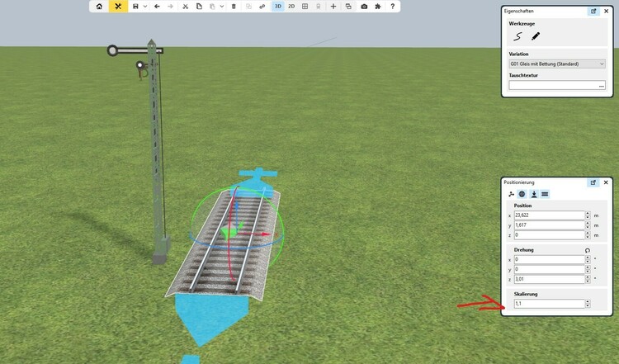Screen dimensions: 619x364
Task: Click the stepper of Position z
Action: [x=588, y=235]
